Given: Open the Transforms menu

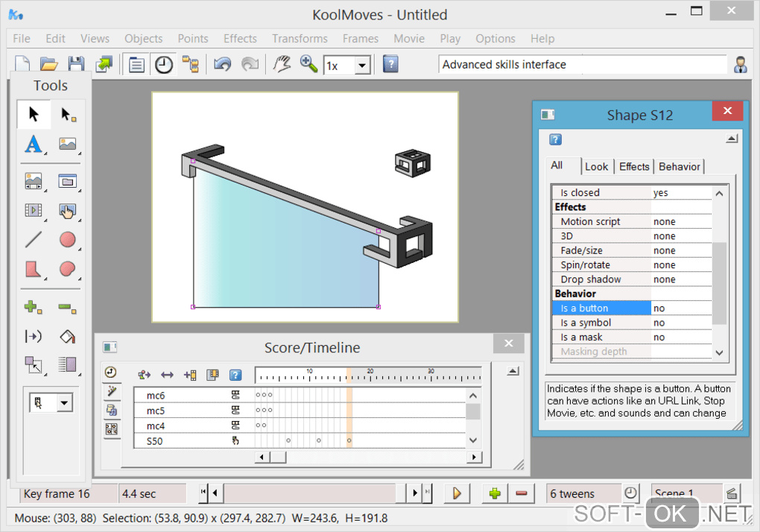Looking at the screenshot, I should pyautogui.click(x=300, y=39).
